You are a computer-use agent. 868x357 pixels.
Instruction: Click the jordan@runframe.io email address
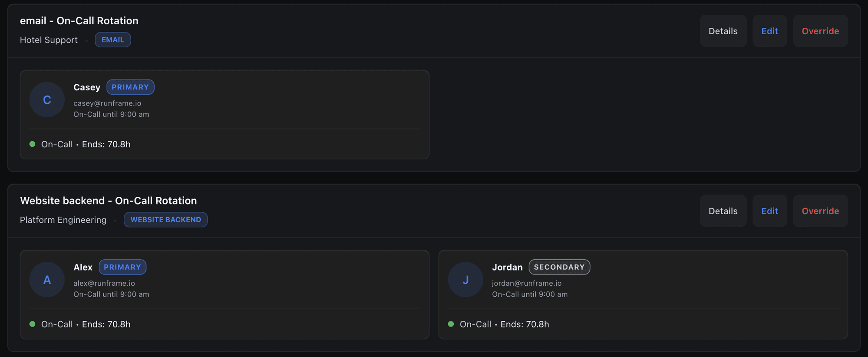point(527,283)
